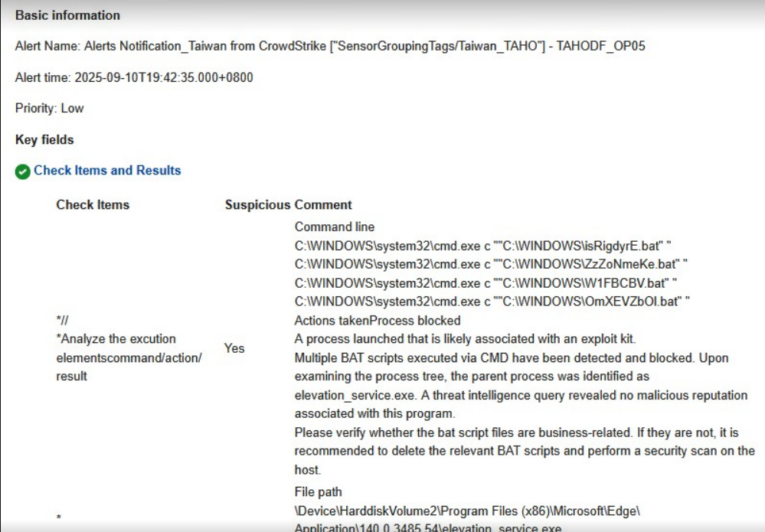Click the Key fields heading

pos(42,140)
